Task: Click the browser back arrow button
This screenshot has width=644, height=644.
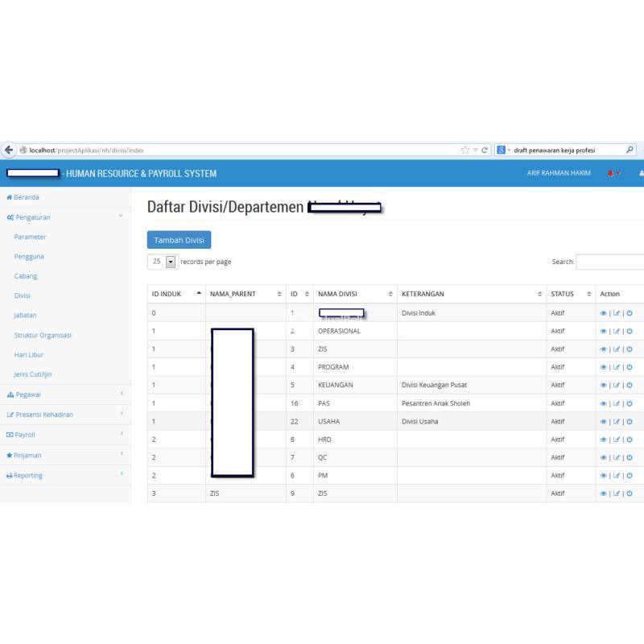Action: pos(10,150)
